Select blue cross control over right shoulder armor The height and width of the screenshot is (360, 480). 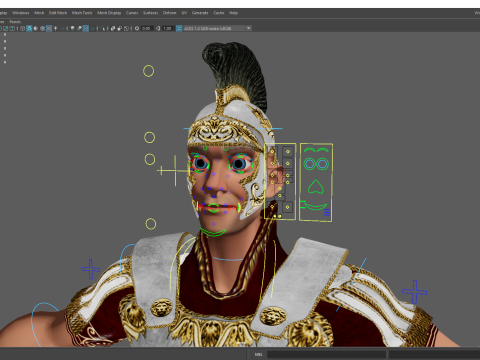tap(91, 269)
